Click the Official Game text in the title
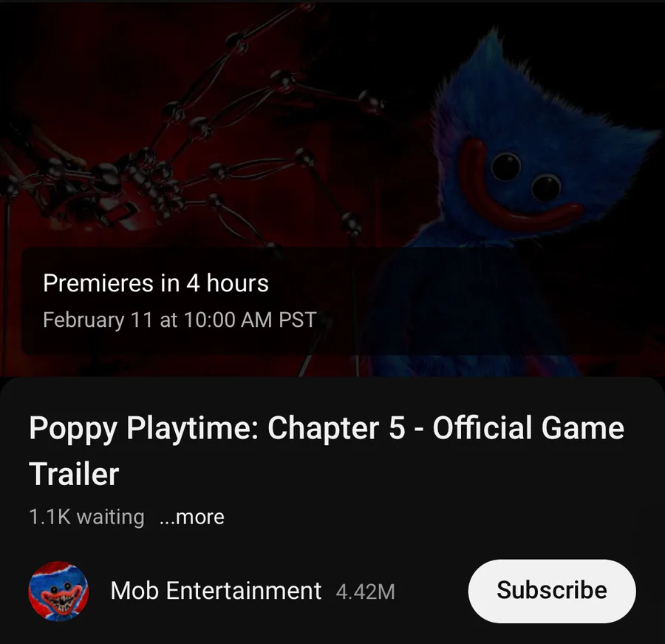 click(x=528, y=427)
